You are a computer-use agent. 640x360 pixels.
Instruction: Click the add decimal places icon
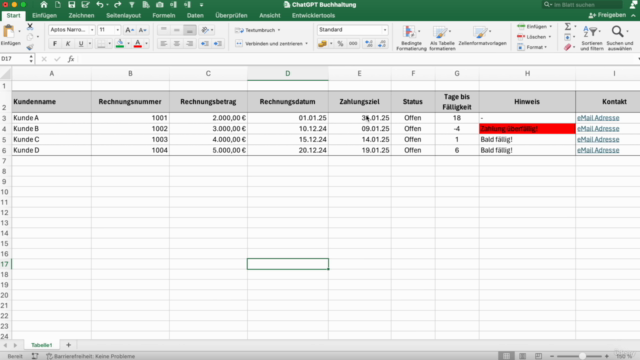[369, 44]
